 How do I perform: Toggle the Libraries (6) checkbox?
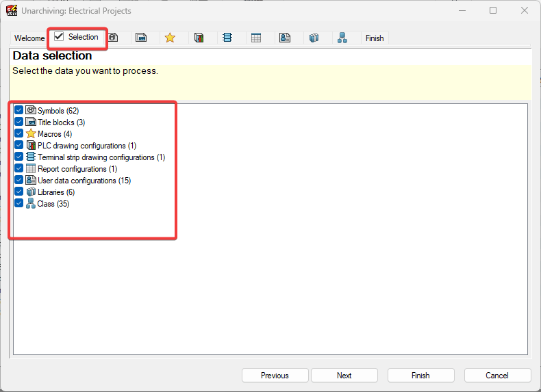19,192
